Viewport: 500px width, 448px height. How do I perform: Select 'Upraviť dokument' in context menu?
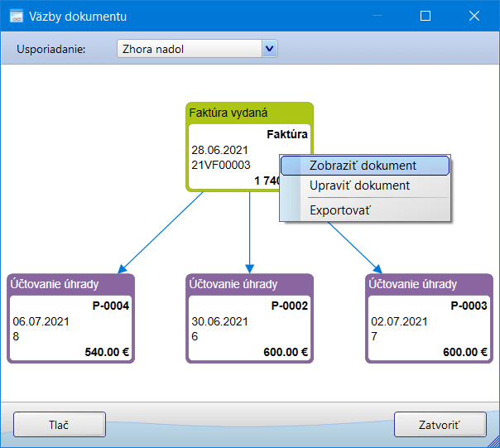coord(359,185)
